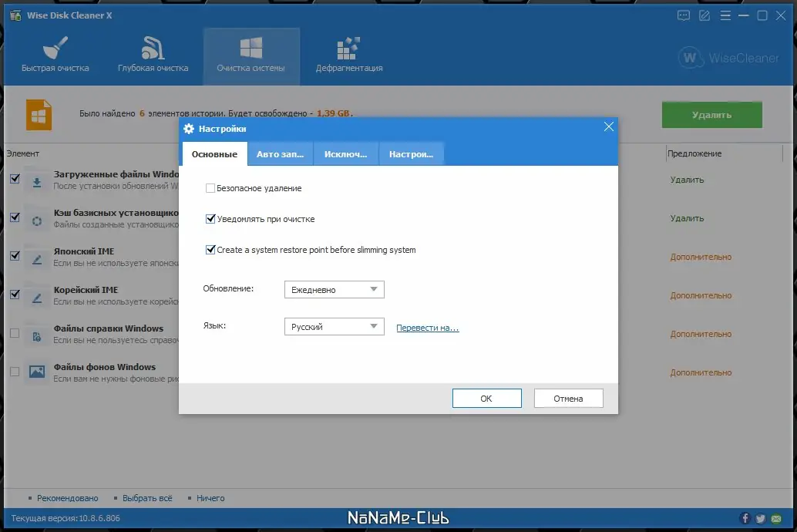797x532 pixels.
Task: Confirm settings with the OK button
Action: click(486, 399)
